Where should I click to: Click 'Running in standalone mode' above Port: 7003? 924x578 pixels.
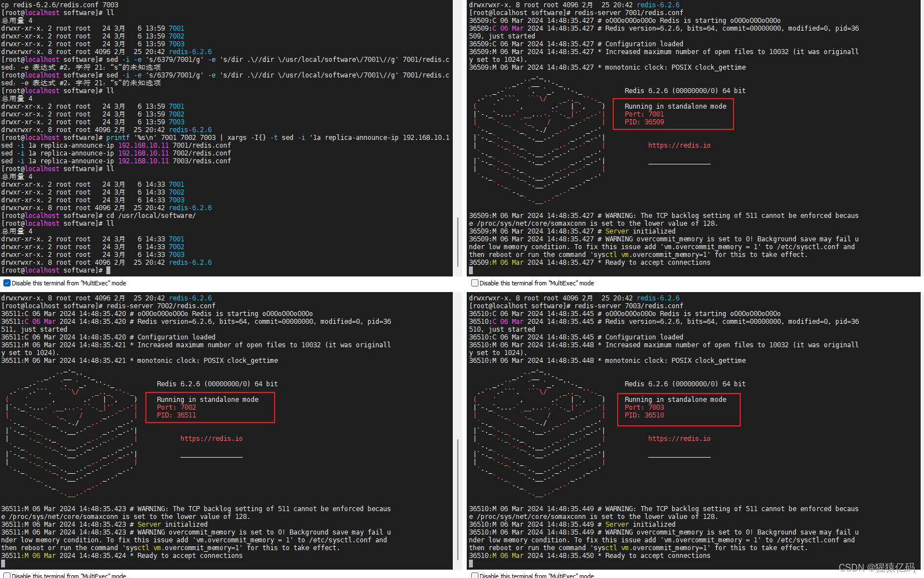[x=675, y=400]
